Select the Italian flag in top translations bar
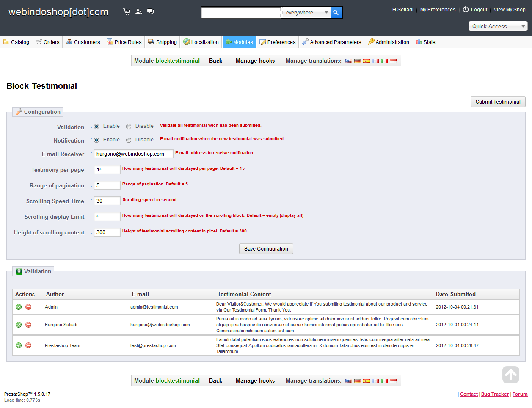Viewport: 532px width, 408px height. (384, 61)
